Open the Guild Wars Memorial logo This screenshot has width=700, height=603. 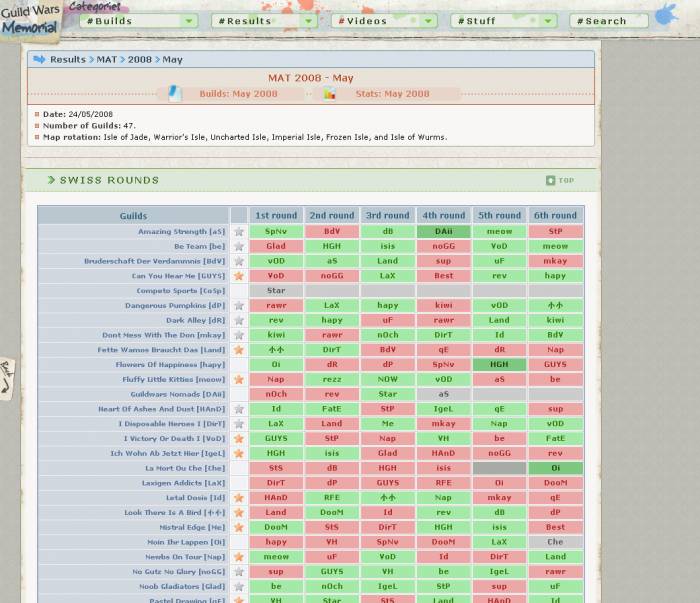pyautogui.click(x=30, y=20)
